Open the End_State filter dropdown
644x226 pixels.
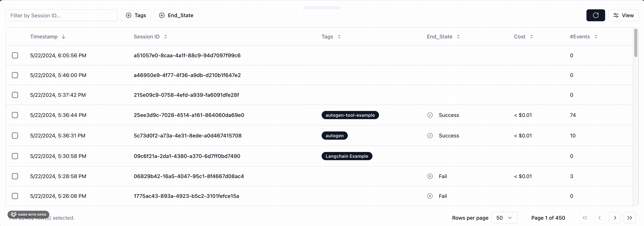(x=176, y=15)
